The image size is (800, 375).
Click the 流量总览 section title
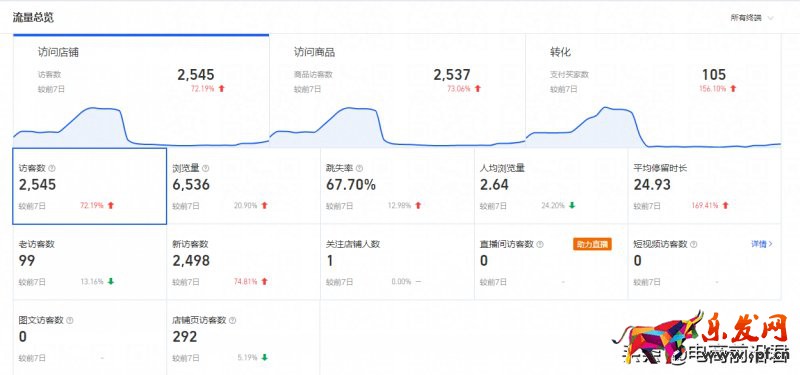pyautogui.click(x=33, y=17)
